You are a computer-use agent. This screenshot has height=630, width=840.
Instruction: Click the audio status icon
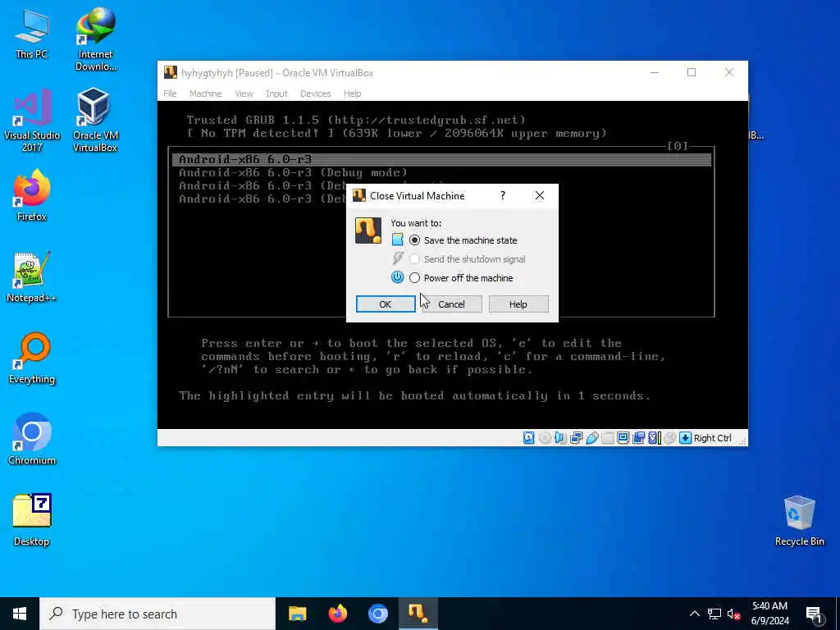click(560, 438)
